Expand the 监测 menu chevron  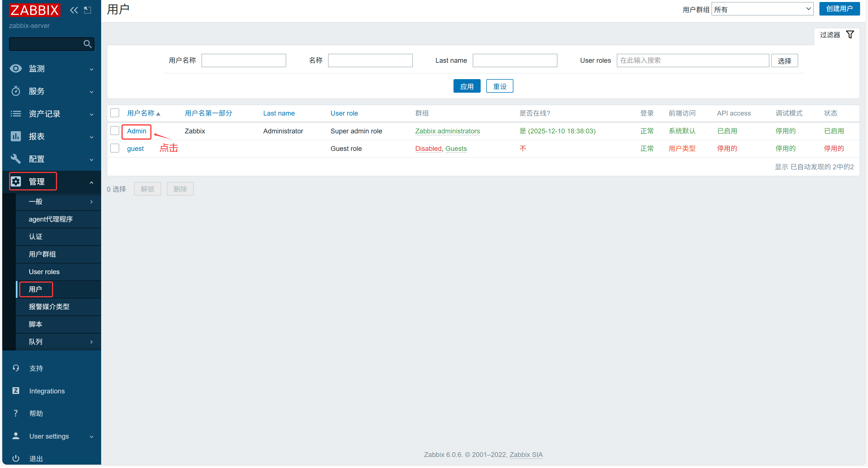(91, 70)
